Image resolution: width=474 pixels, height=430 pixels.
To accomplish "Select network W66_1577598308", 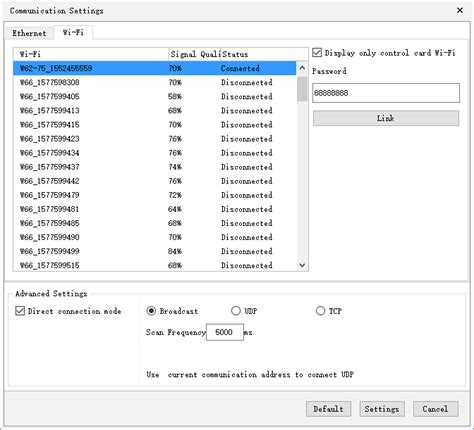I will [x=155, y=82].
